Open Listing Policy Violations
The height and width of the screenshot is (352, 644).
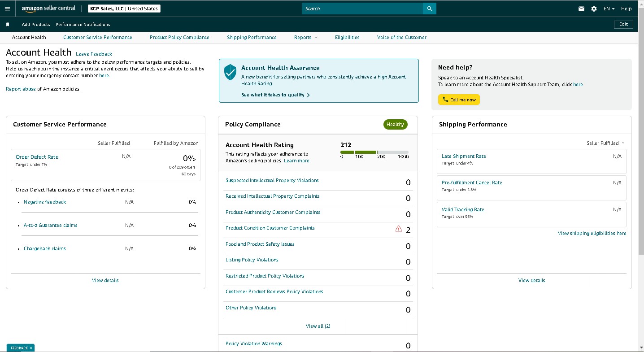coord(252,260)
